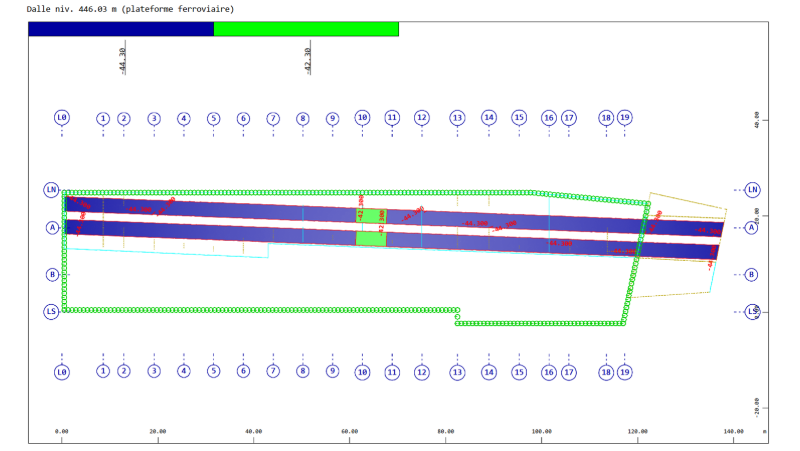The height and width of the screenshot is (451, 800).
Task: Click the 80.00 horizontal scale label
Action: point(445,432)
